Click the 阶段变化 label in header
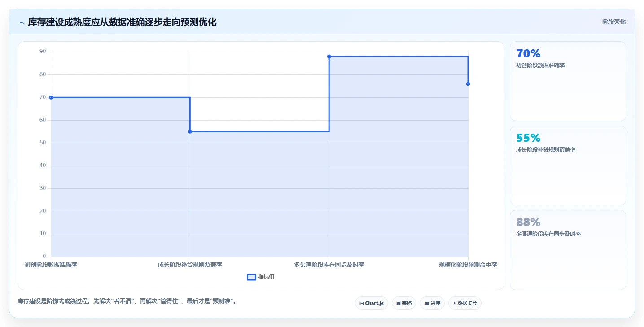644x327 pixels. tap(613, 22)
